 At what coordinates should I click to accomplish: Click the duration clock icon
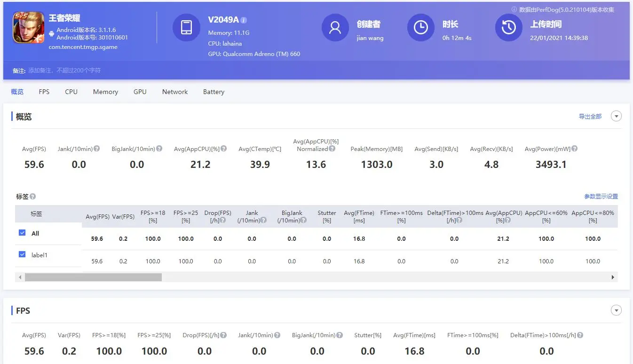coord(420,27)
